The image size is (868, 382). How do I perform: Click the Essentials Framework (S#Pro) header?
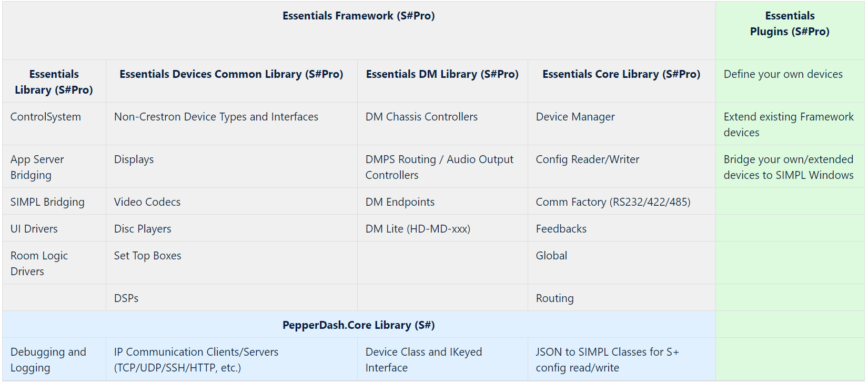pos(358,16)
